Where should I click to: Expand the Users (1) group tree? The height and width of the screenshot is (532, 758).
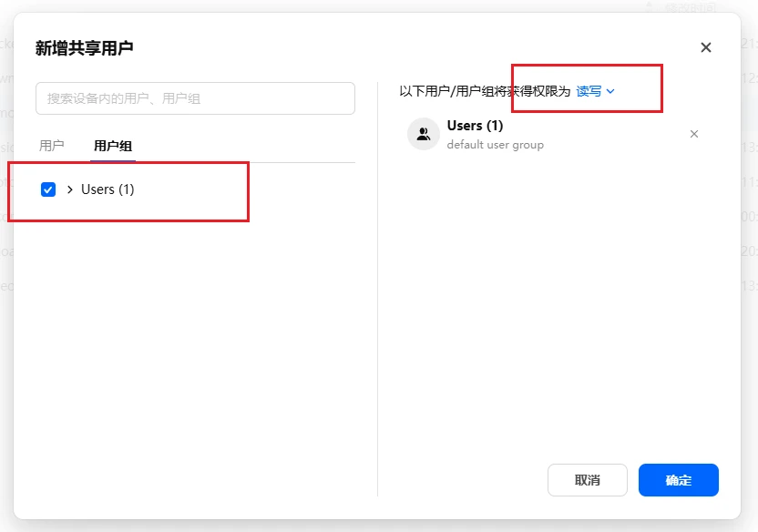[x=70, y=189]
